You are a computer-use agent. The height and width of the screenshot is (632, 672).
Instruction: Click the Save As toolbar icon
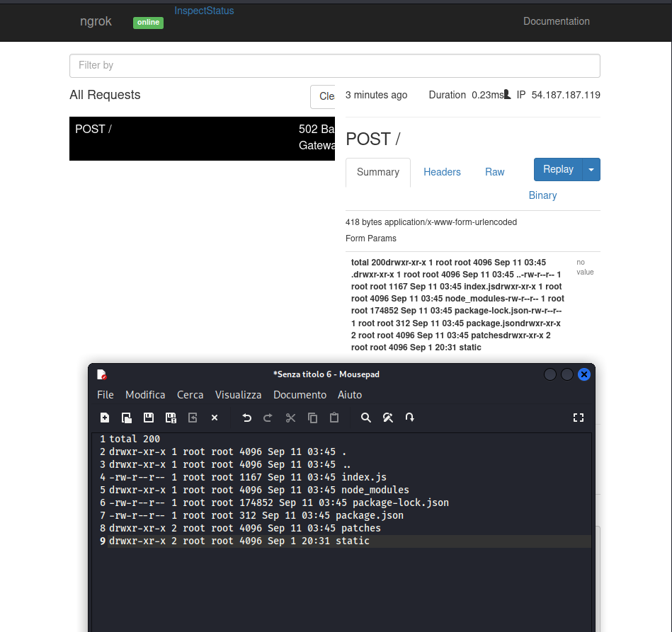point(171,418)
